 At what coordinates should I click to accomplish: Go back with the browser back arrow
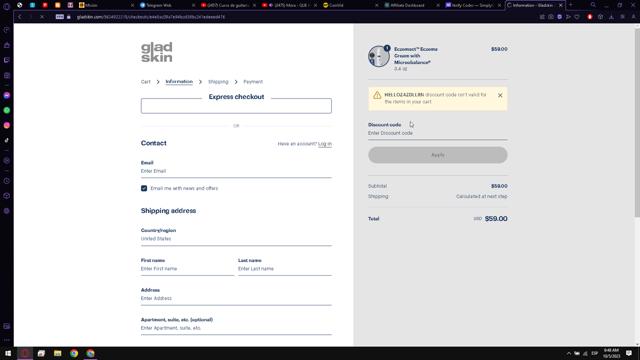[19, 17]
